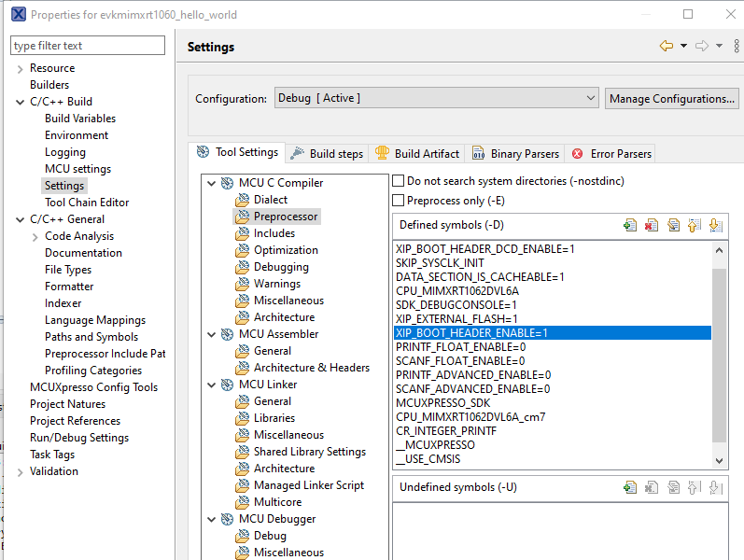The height and width of the screenshot is (560, 744).
Task: Enable Do not search system directories
Action: coord(399,181)
